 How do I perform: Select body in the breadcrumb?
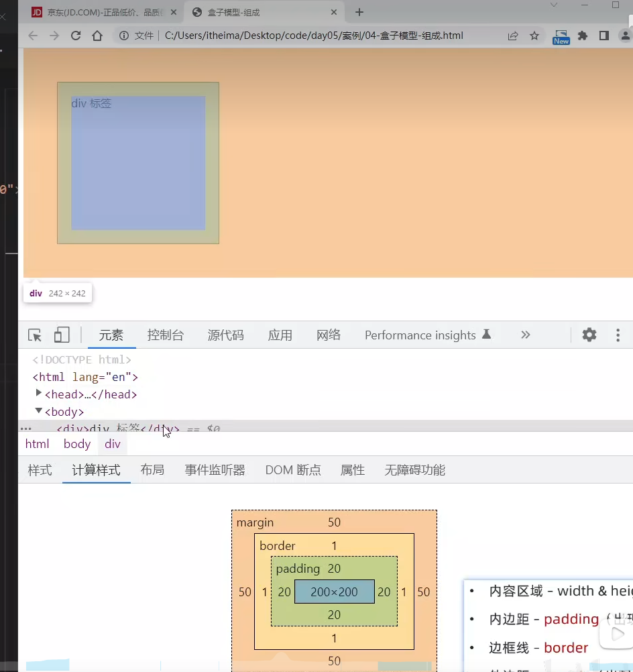(77, 444)
